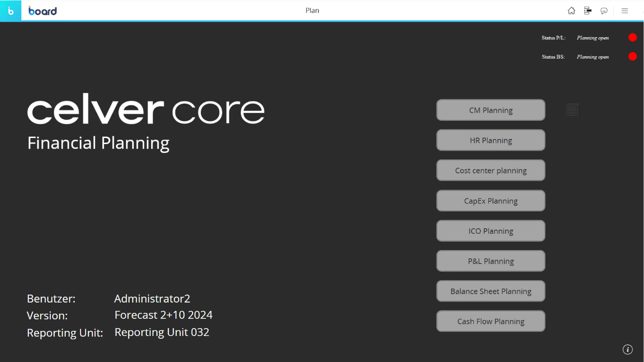
Task: Open P&L Planning
Action: [491, 261]
